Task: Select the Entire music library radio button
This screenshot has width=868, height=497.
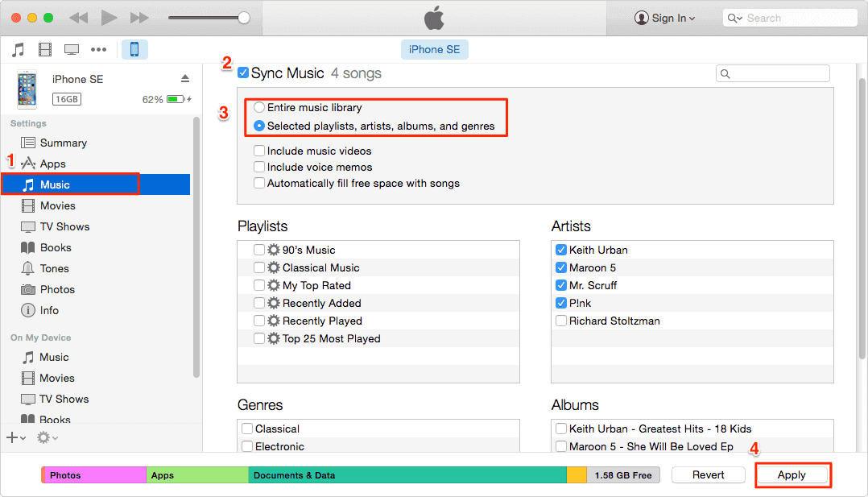Action: pos(258,107)
